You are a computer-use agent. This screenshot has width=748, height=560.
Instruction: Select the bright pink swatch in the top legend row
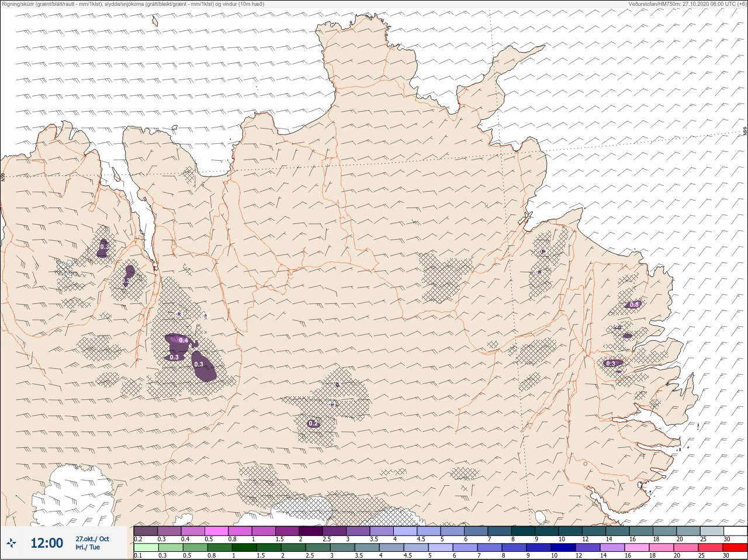click(217, 531)
